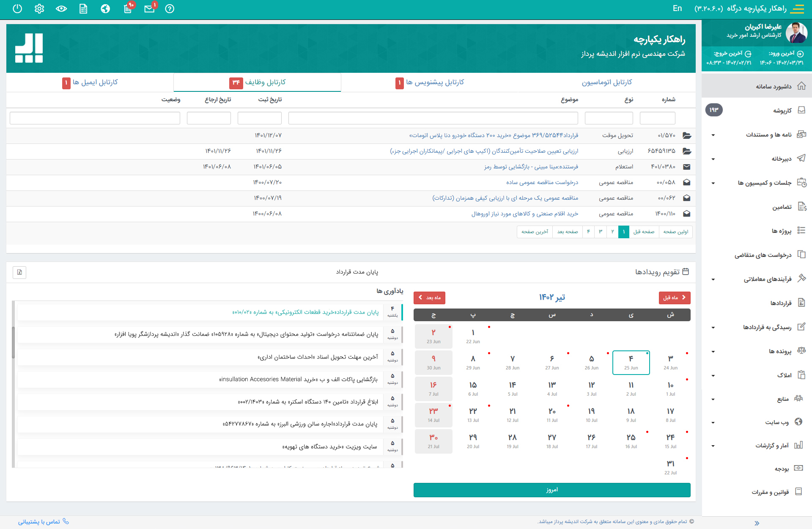Open the mail envelope icon with badge
This screenshot has width=812, height=529.
[x=149, y=9]
